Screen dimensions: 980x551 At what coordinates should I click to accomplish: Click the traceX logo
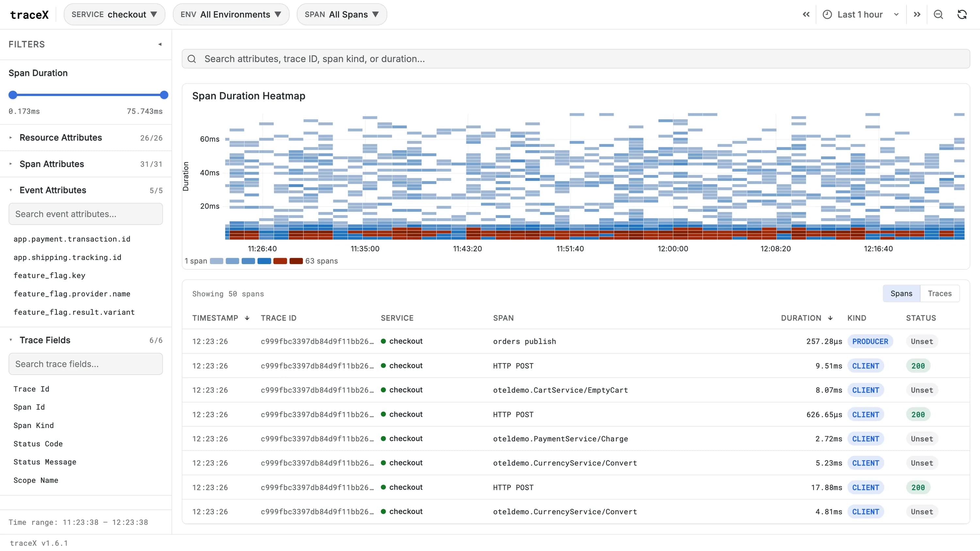[29, 14]
